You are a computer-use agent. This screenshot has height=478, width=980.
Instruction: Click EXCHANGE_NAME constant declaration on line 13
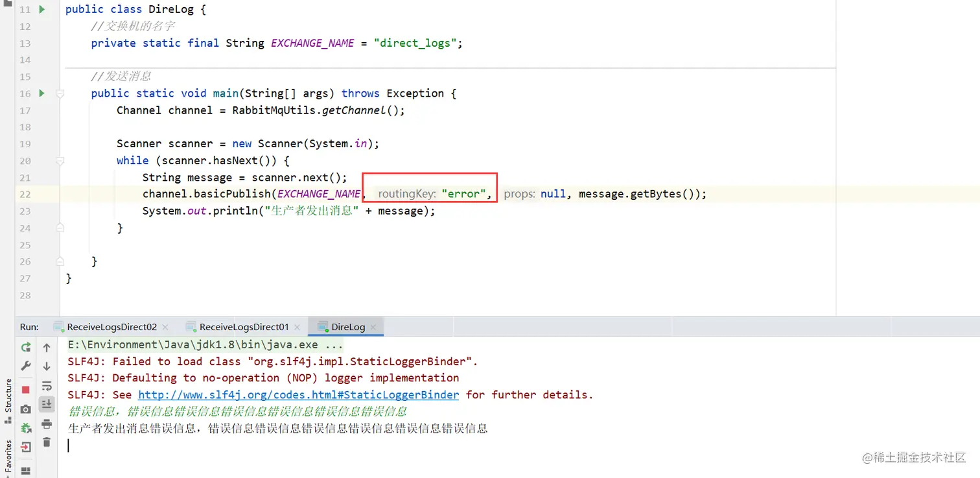click(x=312, y=43)
